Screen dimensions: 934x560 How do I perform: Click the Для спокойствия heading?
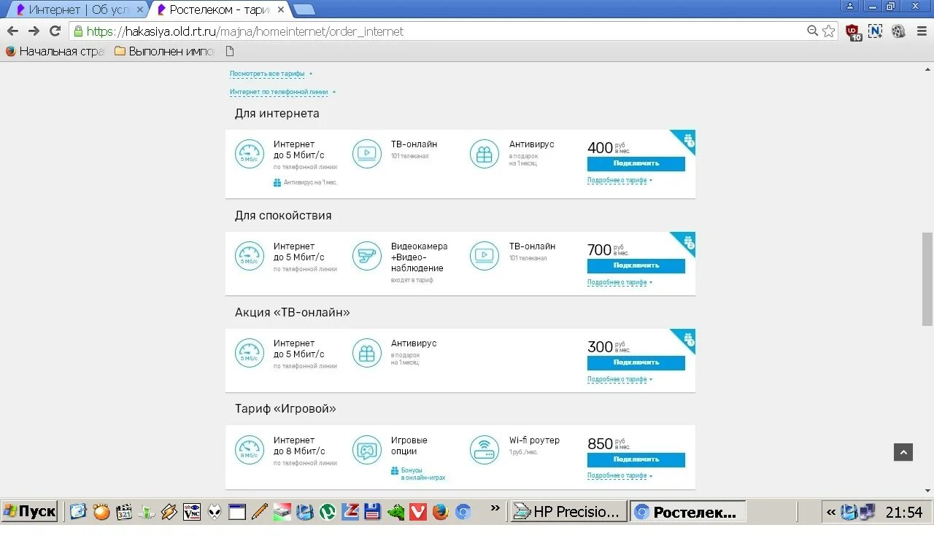point(283,216)
